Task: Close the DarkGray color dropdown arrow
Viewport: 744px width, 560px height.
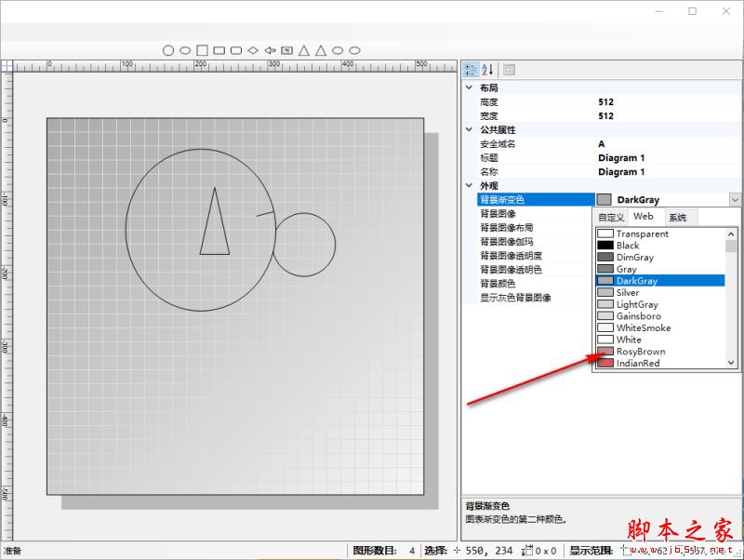Action: pyautogui.click(x=735, y=200)
